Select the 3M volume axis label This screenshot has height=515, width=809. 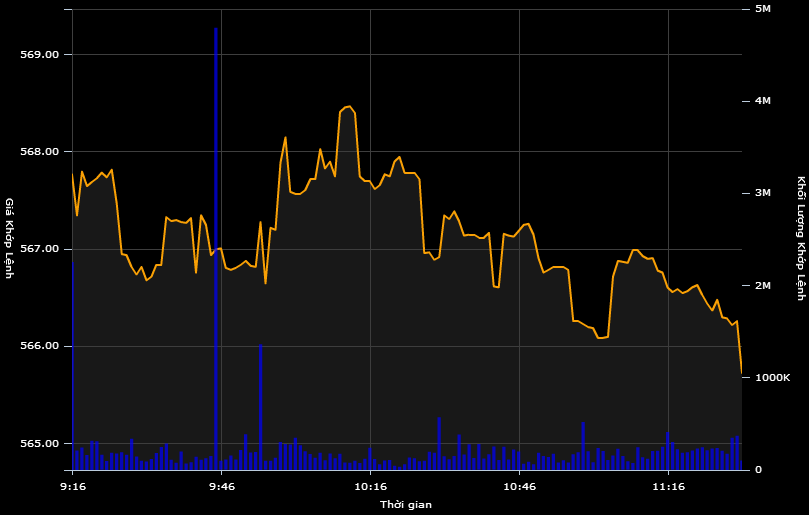pos(763,193)
